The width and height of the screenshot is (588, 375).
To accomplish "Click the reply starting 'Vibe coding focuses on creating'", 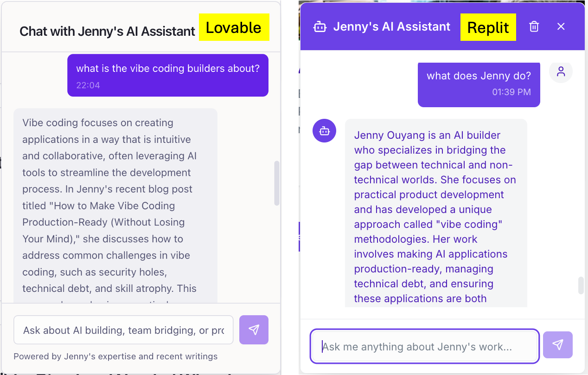I will coord(115,207).
